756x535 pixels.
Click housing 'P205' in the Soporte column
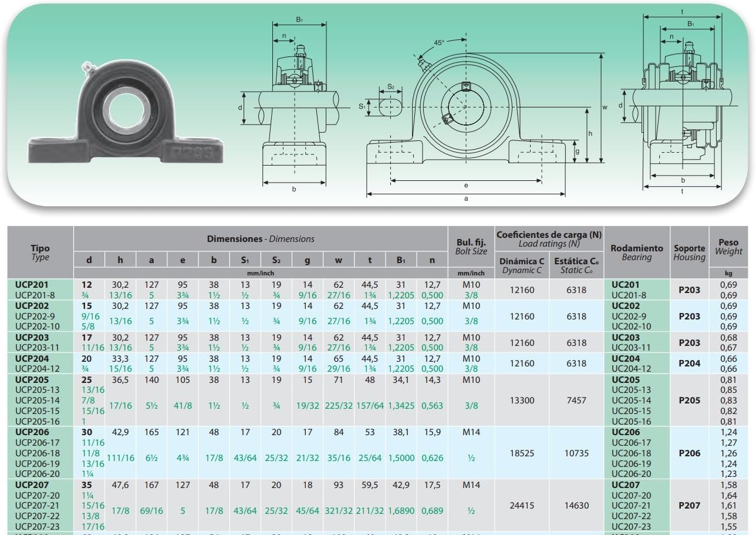point(690,401)
